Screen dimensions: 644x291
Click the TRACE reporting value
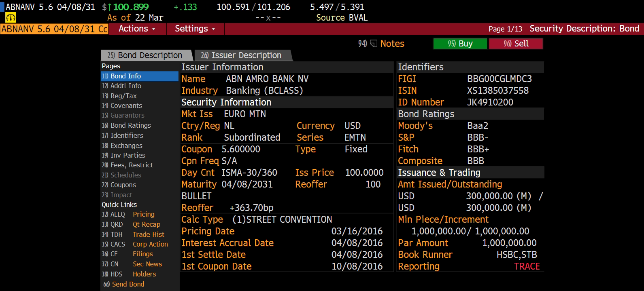[x=527, y=266]
